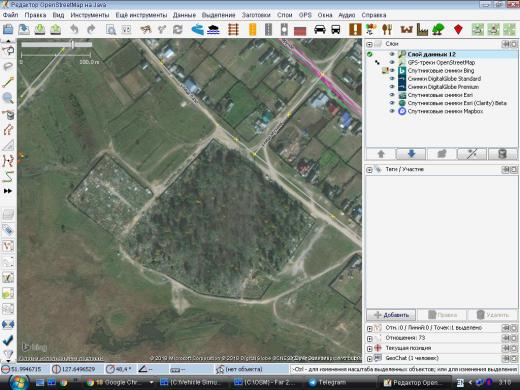The width and height of the screenshot is (520, 390).
Task: Click the Undo arrow in the toolbar
Action: tap(74, 30)
